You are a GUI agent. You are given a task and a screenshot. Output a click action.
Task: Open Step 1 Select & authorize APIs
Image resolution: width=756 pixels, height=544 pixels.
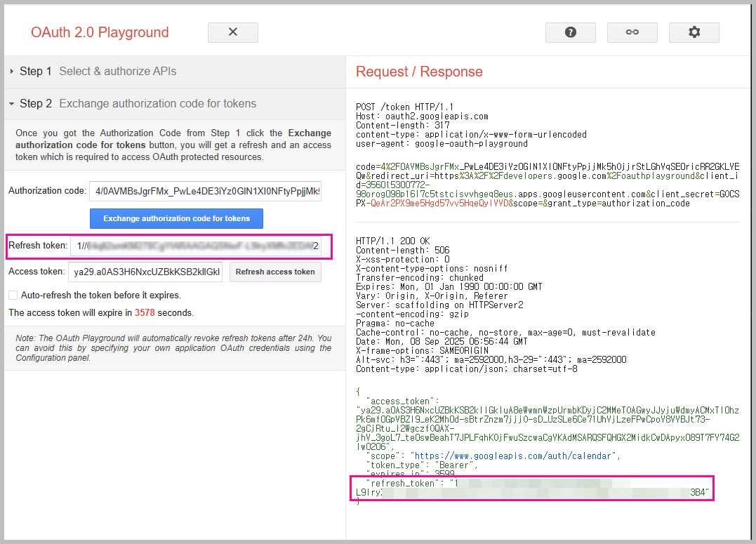click(x=117, y=72)
